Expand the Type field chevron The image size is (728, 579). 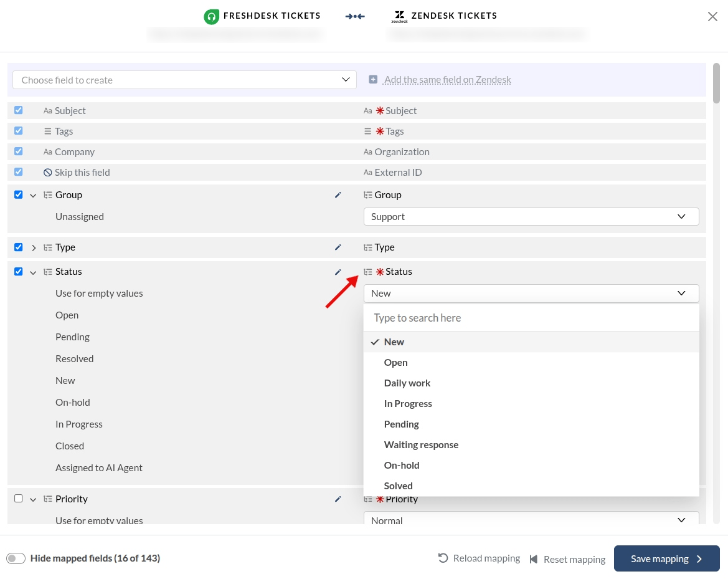tap(34, 247)
